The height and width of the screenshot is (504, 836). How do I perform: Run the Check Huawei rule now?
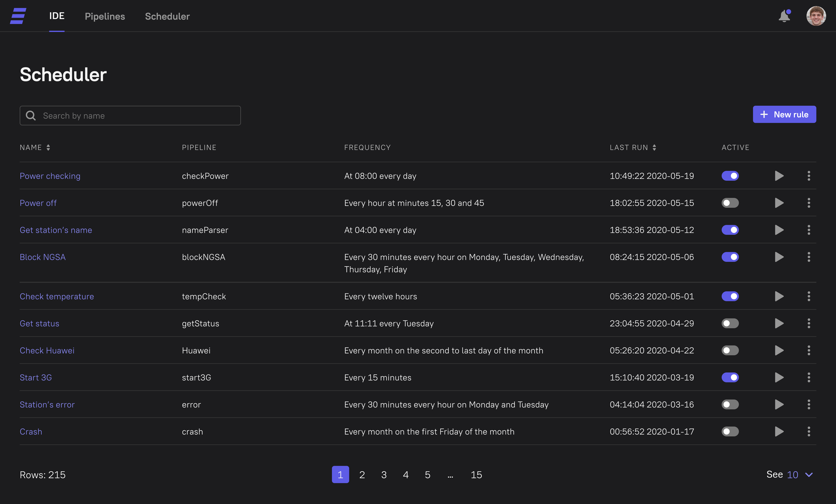click(x=779, y=350)
